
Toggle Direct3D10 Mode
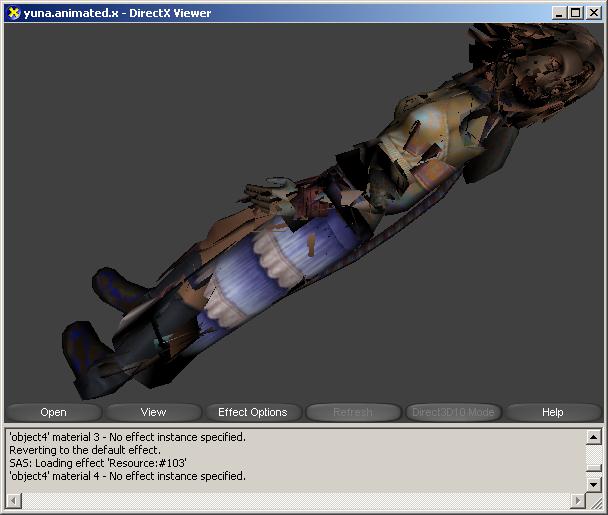[x=453, y=412]
